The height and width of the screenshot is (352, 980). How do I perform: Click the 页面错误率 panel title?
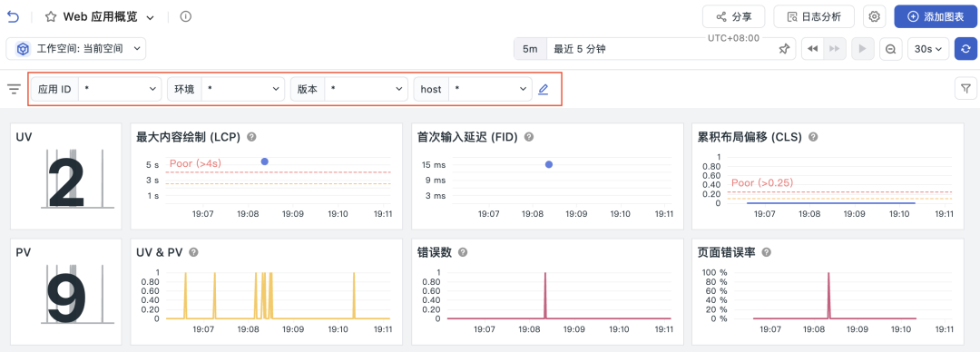pos(726,252)
